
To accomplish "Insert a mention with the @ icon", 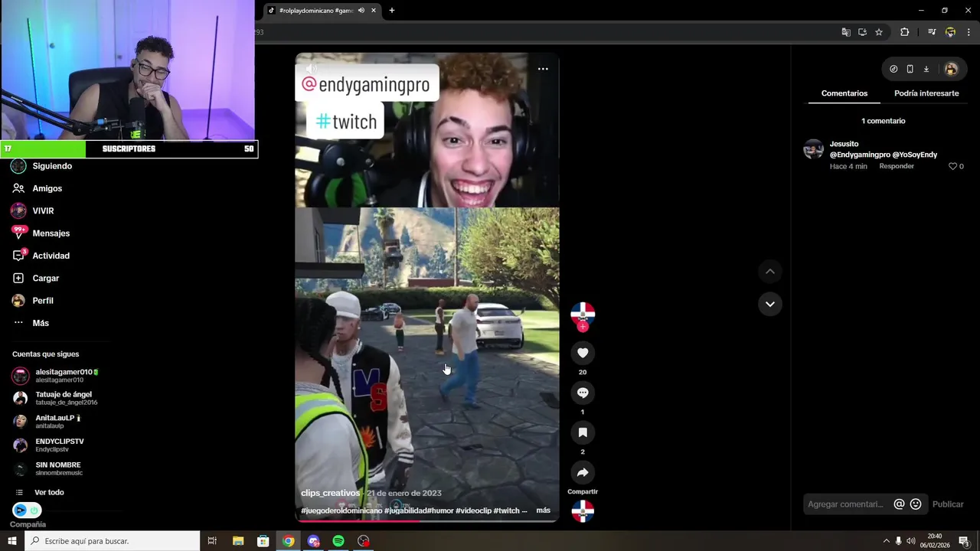I will (x=900, y=504).
